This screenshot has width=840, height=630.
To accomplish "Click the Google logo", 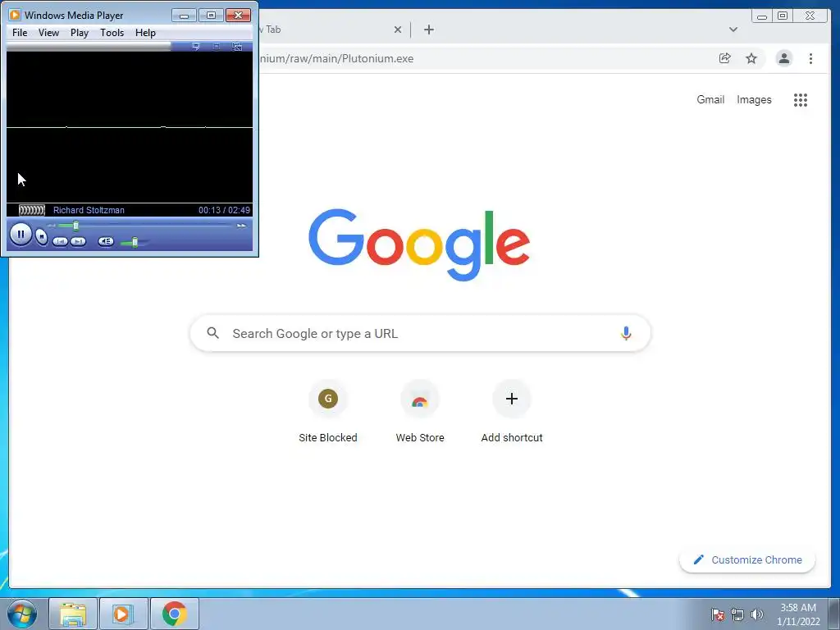I will (419, 244).
